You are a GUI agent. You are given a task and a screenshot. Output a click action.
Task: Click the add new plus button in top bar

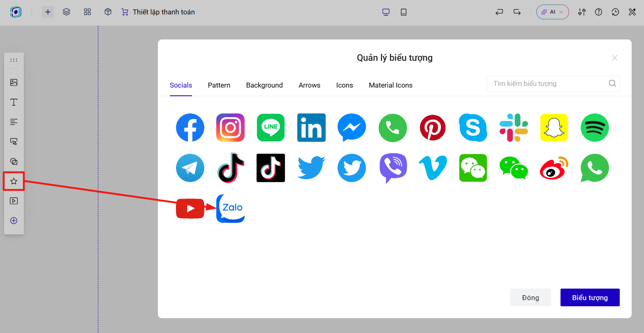tap(48, 12)
